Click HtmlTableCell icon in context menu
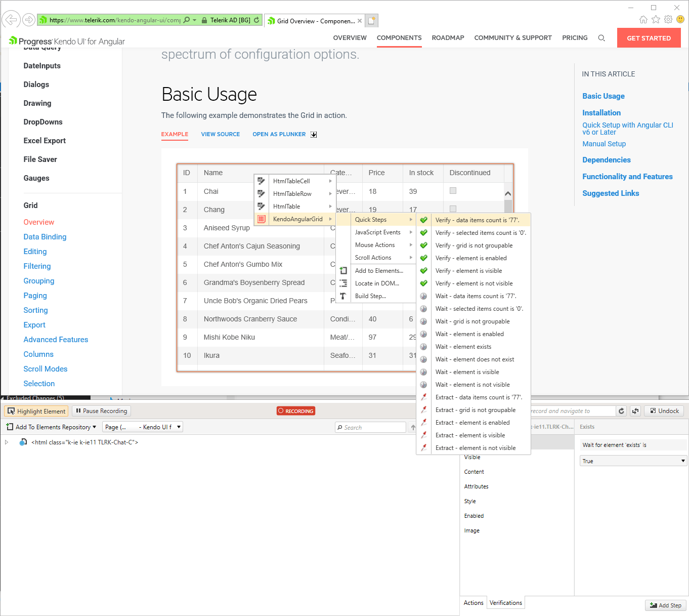Viewport: 689px width, 616px height. [x=261, y=181]
